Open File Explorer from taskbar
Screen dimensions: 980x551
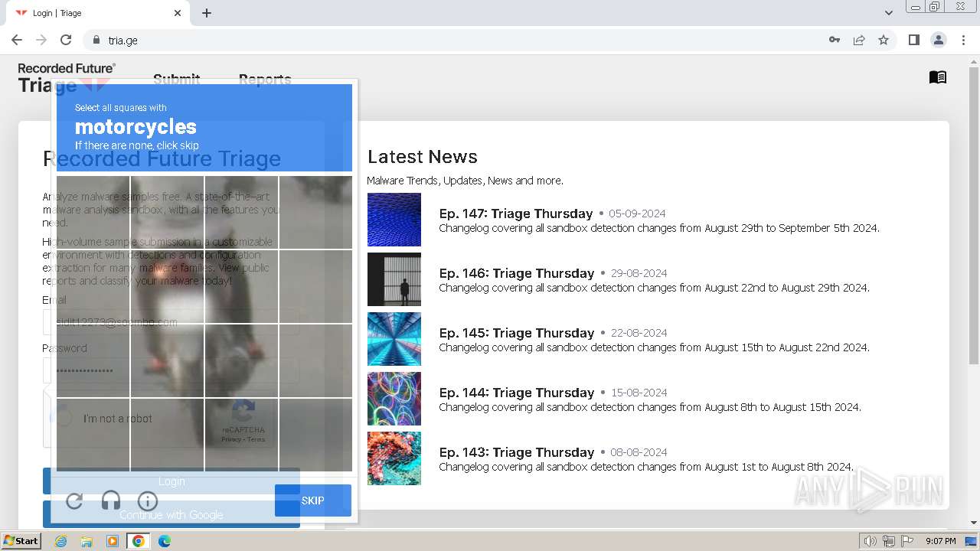(87, 541)
